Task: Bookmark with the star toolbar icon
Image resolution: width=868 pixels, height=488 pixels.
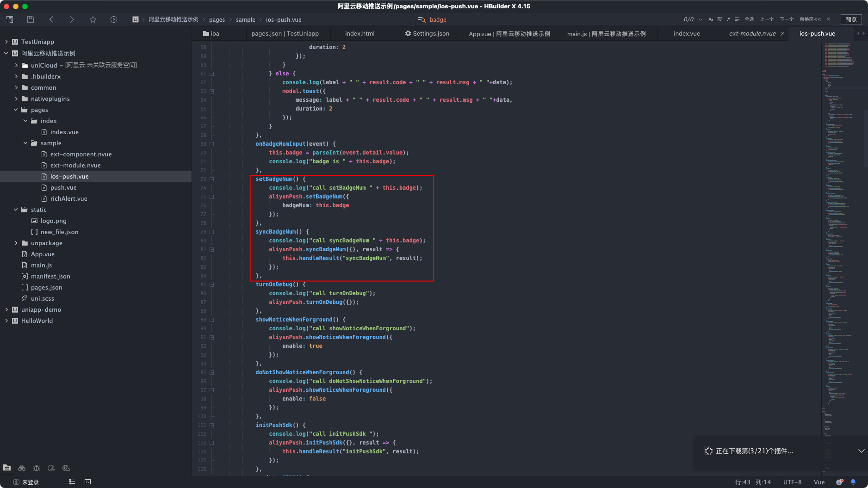Action: (x=93, y=19)
